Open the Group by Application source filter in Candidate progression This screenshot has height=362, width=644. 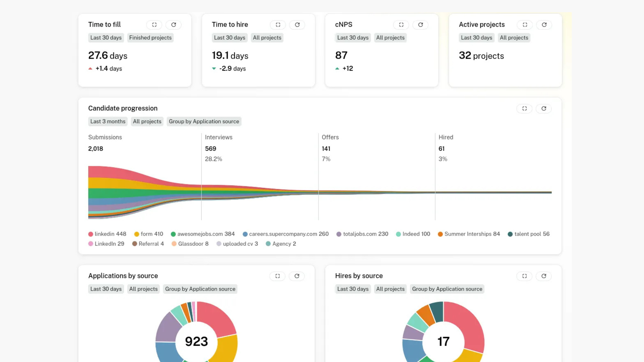(204, 121)
